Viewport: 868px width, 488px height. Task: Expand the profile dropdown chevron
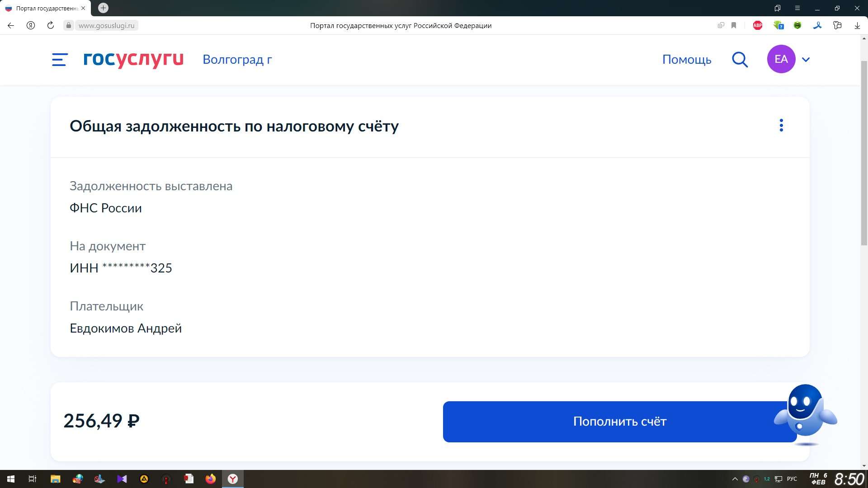806,59
